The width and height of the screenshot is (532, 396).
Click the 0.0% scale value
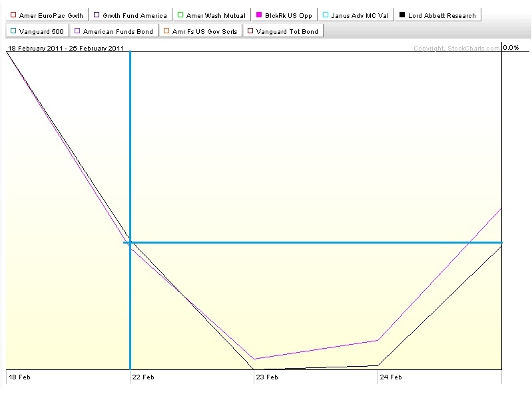click(511, 47)
